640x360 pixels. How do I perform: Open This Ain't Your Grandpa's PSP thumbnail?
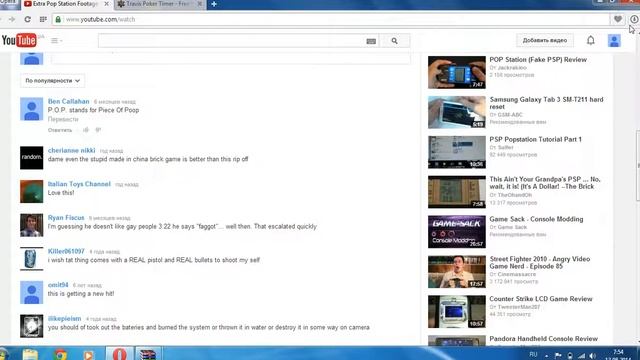point(457,192)
